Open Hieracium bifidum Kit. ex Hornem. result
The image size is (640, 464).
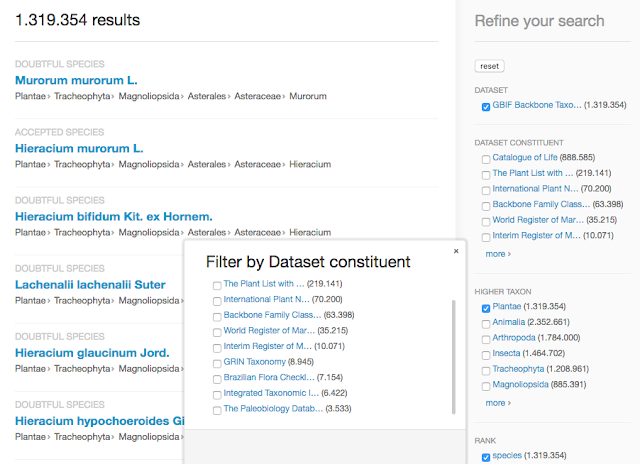tap(114, 216)
